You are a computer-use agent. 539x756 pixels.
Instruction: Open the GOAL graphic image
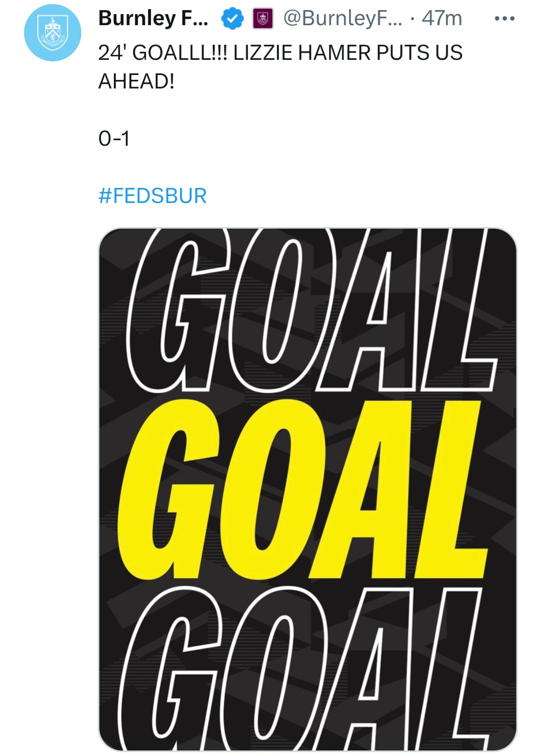tap(307, 489)
